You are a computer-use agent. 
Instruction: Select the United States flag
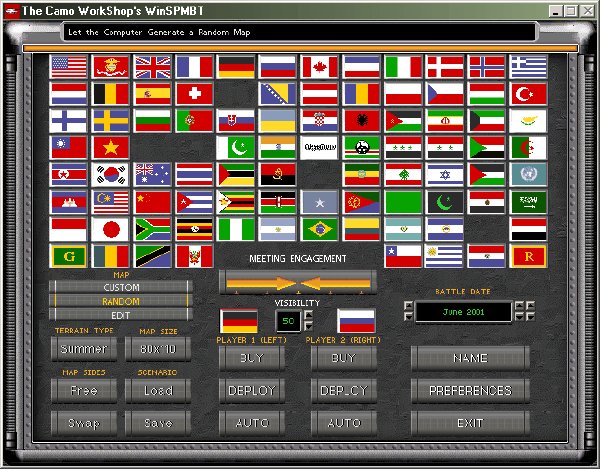click(69, 67)
